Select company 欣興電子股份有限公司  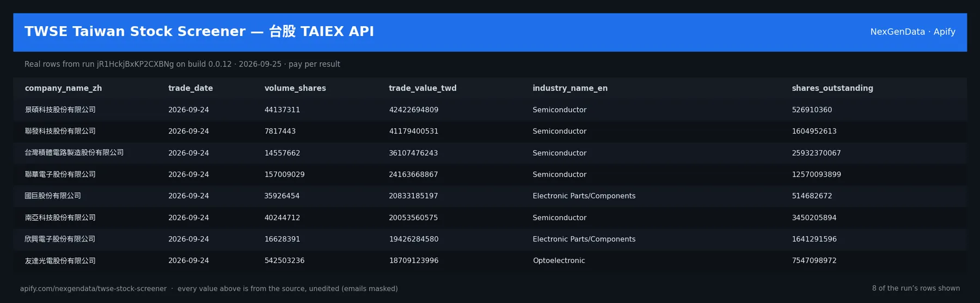60,239
